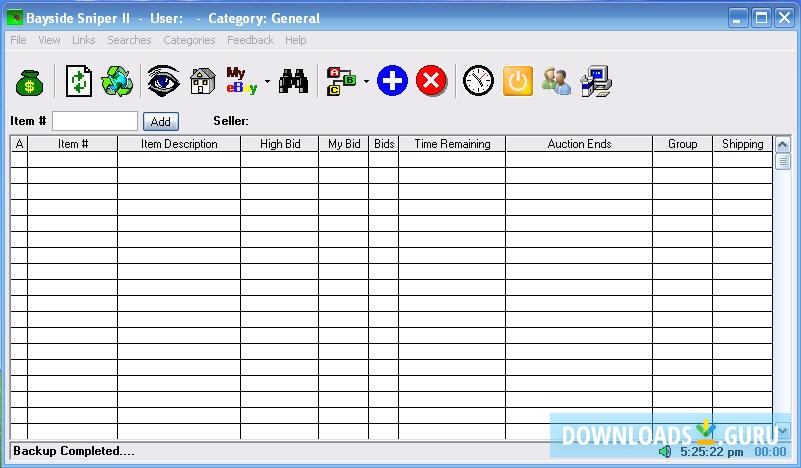Click the refresh document icon
Image resolution: width=801 pixels, height=468 pixels.
point(79,81)
